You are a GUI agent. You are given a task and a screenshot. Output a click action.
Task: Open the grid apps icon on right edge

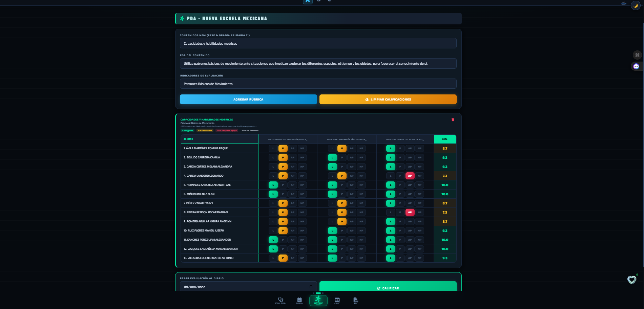tap(637, 55)
